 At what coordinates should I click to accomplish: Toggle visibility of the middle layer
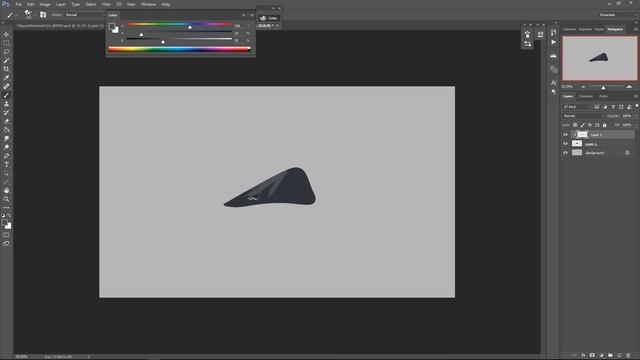click(565, 144)
